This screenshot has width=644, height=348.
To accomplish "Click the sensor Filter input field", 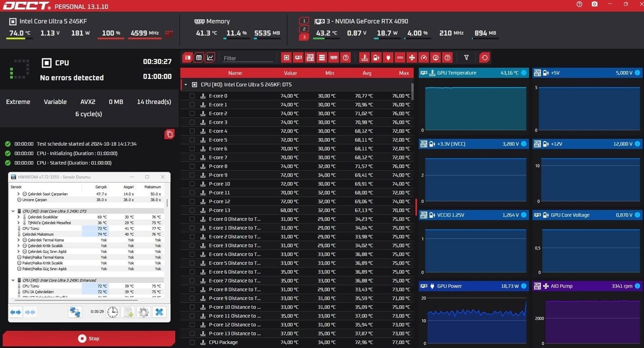I will click(248, 58).
